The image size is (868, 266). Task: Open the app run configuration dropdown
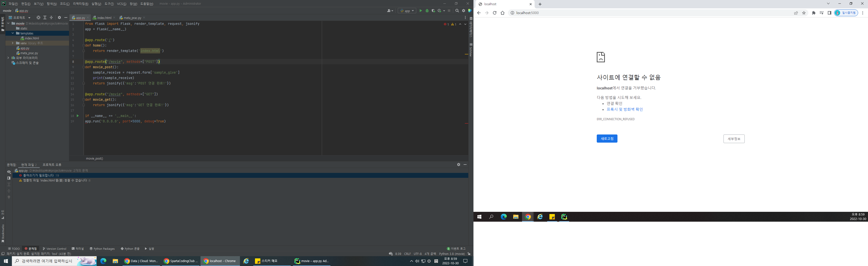(x=407, y=11)
